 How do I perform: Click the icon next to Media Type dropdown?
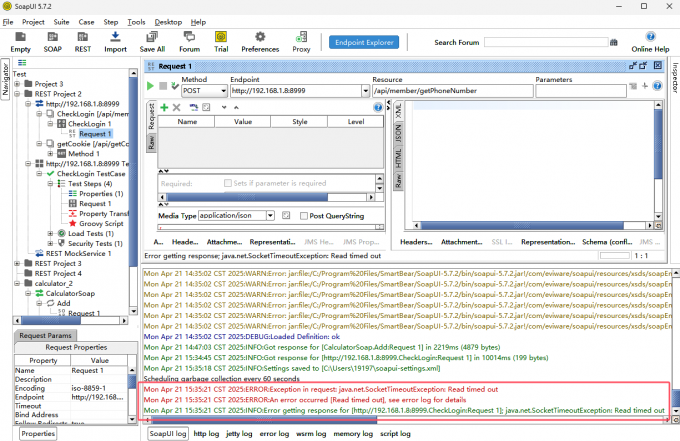[286, 216]
